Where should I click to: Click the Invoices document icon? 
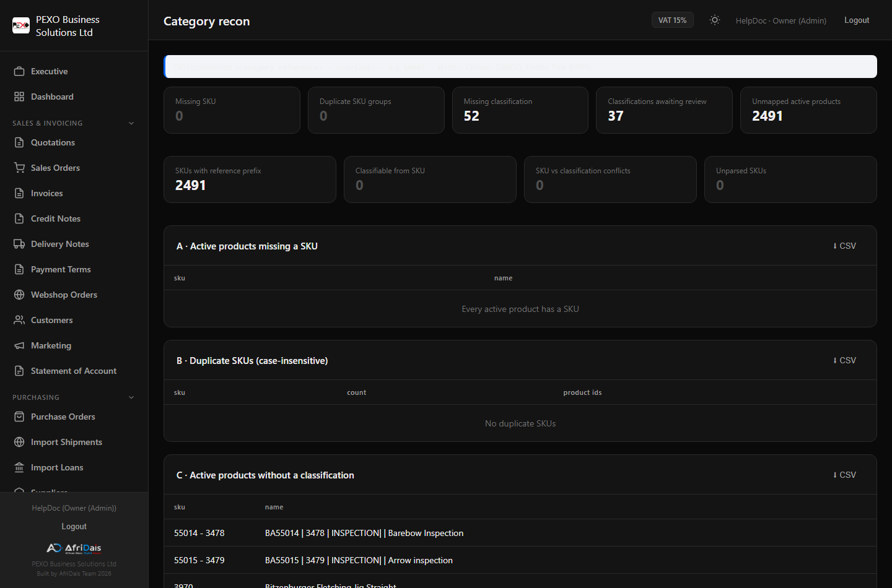[19, 193]
